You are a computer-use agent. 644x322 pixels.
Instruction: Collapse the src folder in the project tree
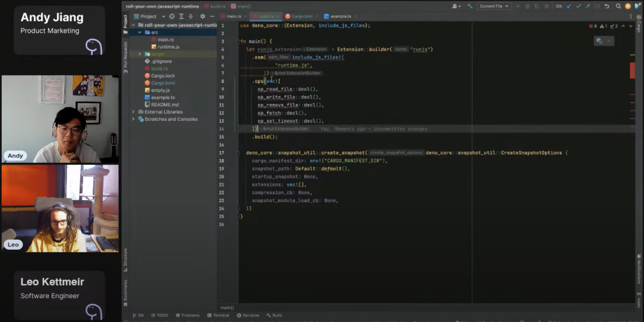(140, 32)
